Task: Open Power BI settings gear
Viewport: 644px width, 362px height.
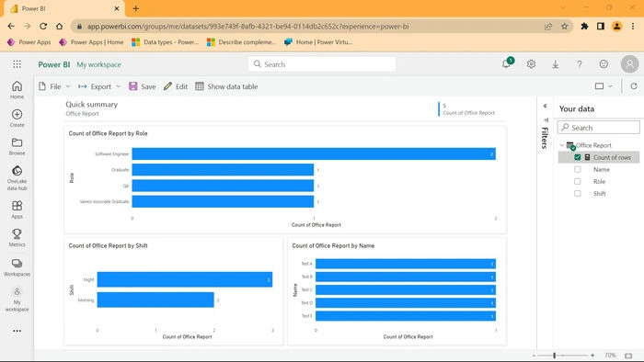Action: pos(531,64)
